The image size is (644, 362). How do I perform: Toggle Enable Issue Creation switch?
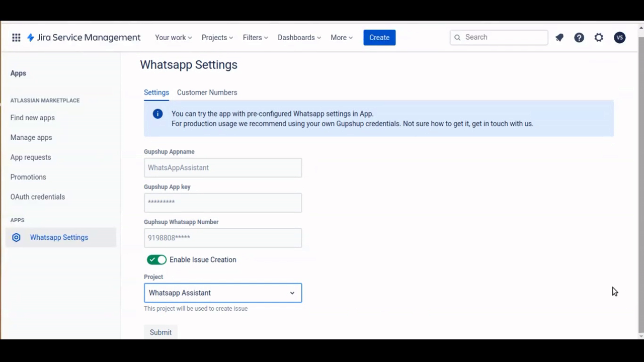156,260
